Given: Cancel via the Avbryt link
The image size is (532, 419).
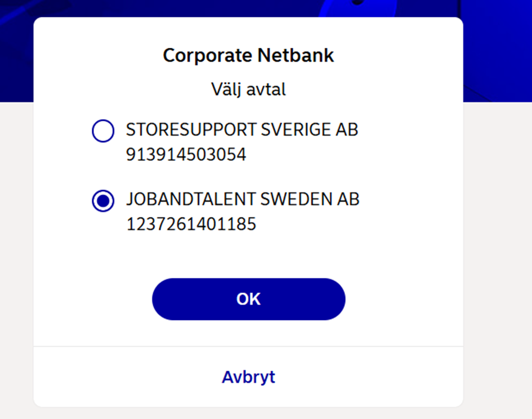Looking at the screenshot, I should point(248,377).
